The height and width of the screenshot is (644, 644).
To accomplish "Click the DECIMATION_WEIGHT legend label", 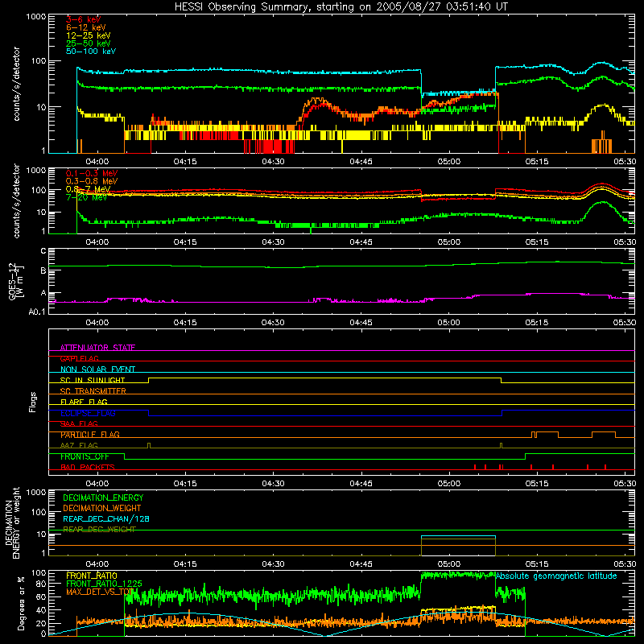I will pos(102,508).
